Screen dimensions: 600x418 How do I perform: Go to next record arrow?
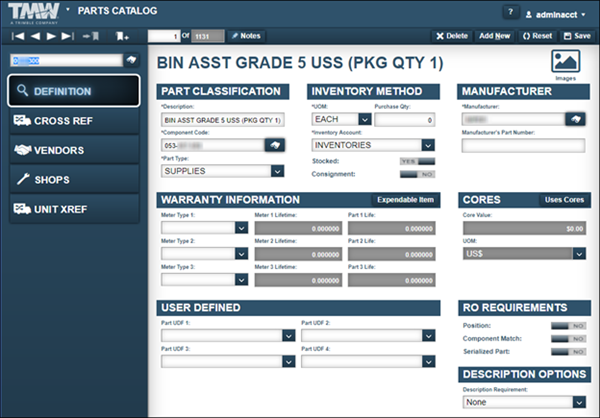51,36
